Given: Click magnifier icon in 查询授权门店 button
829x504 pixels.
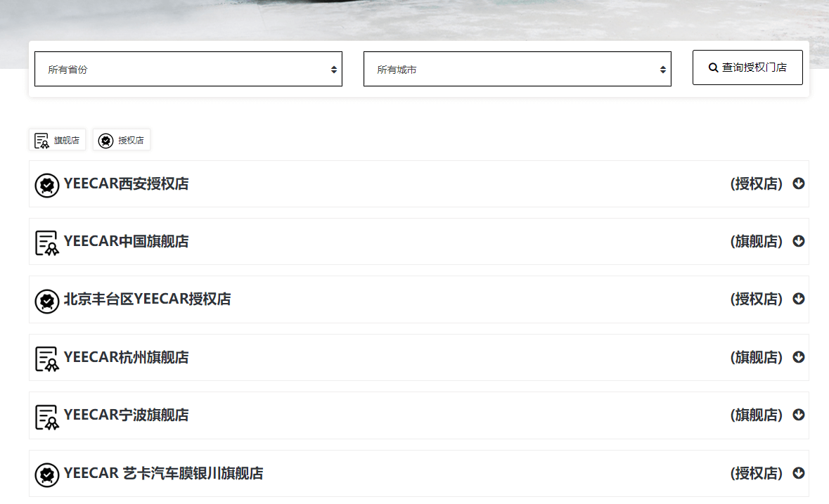Looking at the screenshot, I should pyautogui.click(x=713, y=67).
